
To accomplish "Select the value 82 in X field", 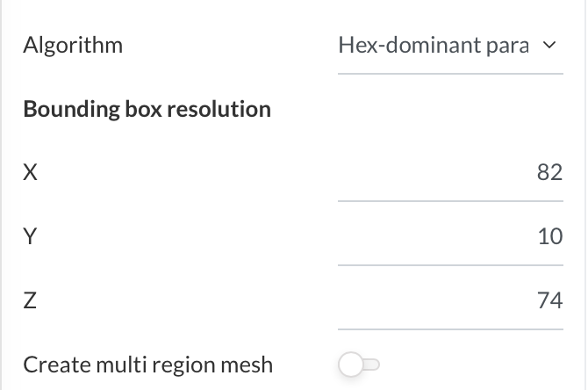I will coord(549,173).
